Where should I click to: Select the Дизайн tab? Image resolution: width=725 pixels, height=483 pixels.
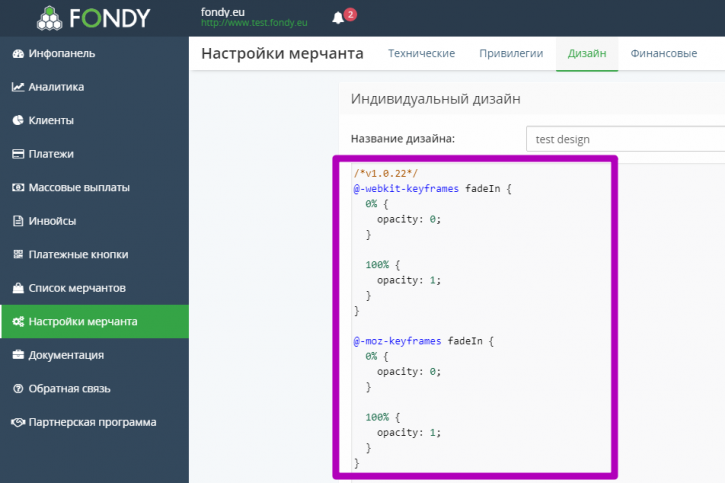(x=587, y=54)
